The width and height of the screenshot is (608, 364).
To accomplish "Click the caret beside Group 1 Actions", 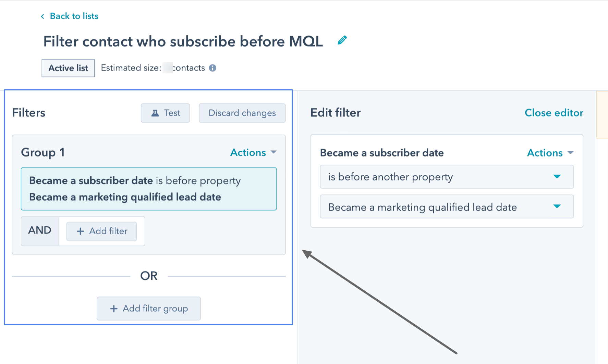I will (273, 153).
